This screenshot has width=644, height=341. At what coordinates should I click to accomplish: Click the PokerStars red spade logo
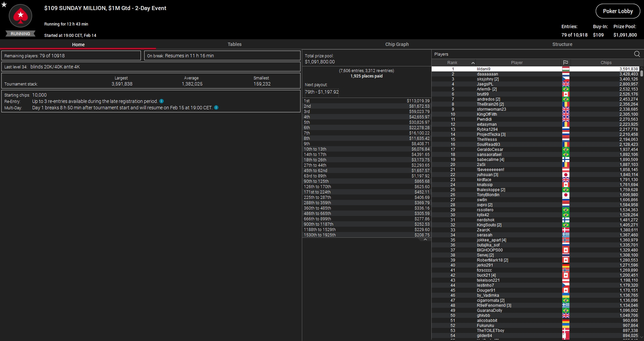tap(20, 16)
